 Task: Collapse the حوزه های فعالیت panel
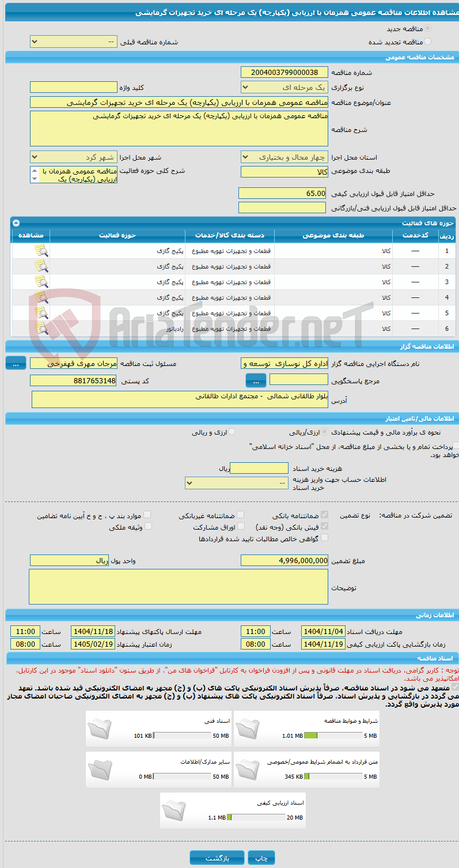tap(16, 222)
